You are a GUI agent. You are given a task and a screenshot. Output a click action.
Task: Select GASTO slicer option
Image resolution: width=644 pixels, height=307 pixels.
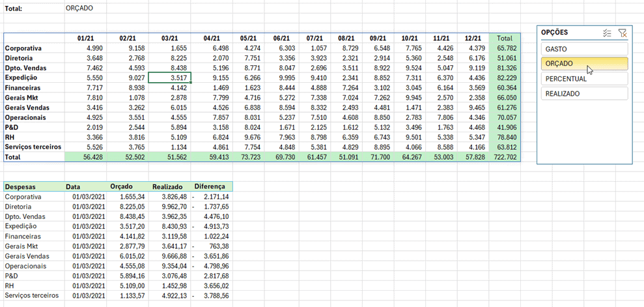click(x=585, y=49)
